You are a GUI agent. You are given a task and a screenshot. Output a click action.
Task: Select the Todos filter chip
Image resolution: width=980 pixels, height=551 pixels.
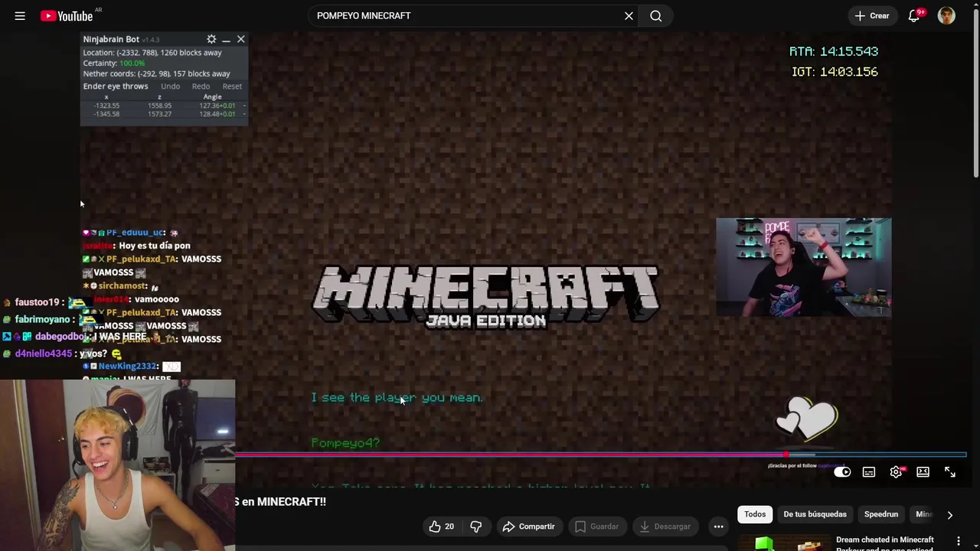click(755, 514)
